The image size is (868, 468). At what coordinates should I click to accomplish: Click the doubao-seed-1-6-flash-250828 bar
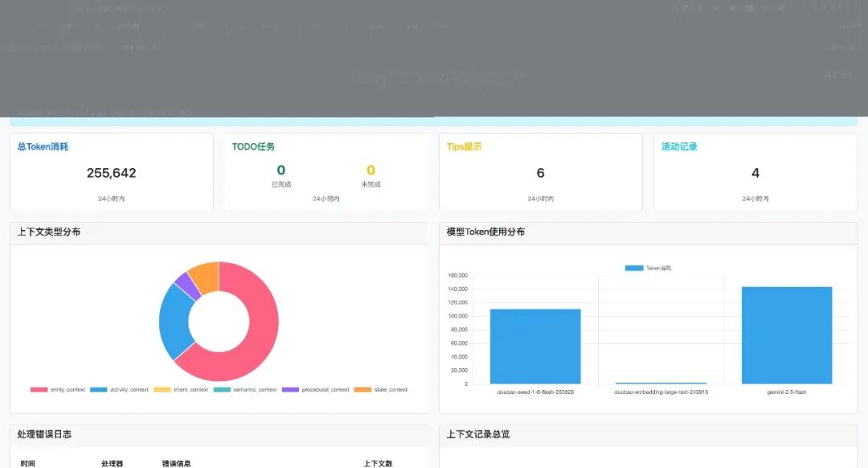(x=535, y=346)
